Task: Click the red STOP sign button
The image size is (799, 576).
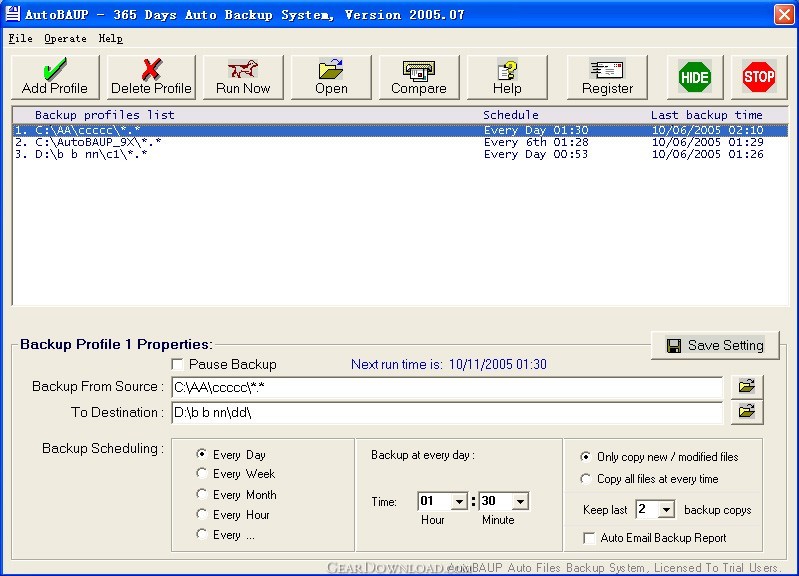Action: [x=759, y=77]
